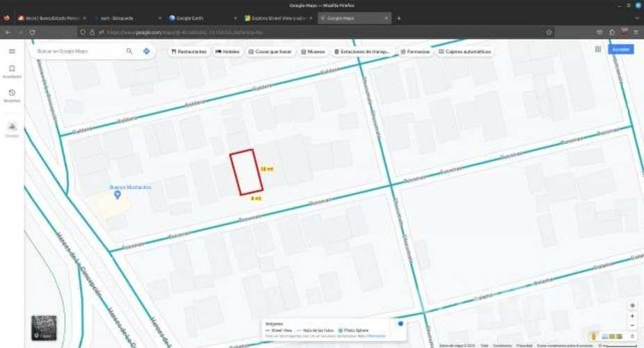
Task: Click the Buscar en Google Maps field
Action: (77, 52)
